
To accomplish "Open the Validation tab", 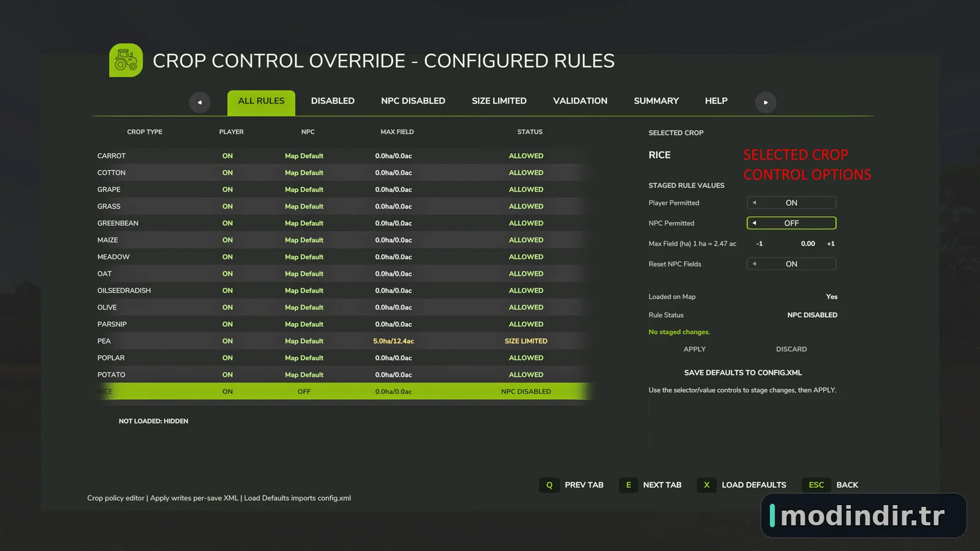I will (x=580, y=101).
